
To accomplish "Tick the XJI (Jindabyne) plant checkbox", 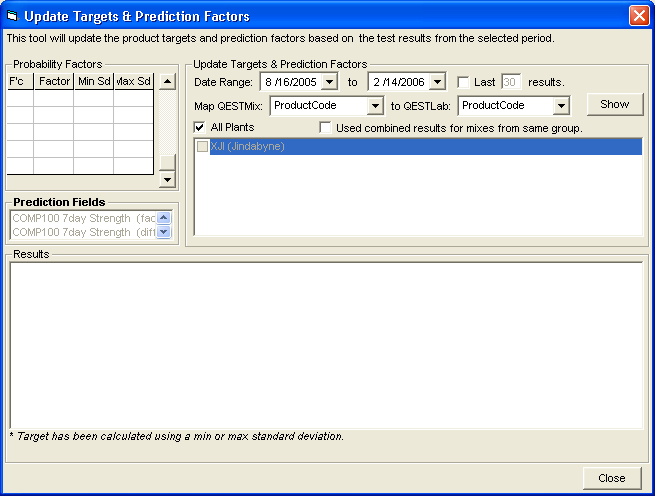I will (x=203, y=147).
